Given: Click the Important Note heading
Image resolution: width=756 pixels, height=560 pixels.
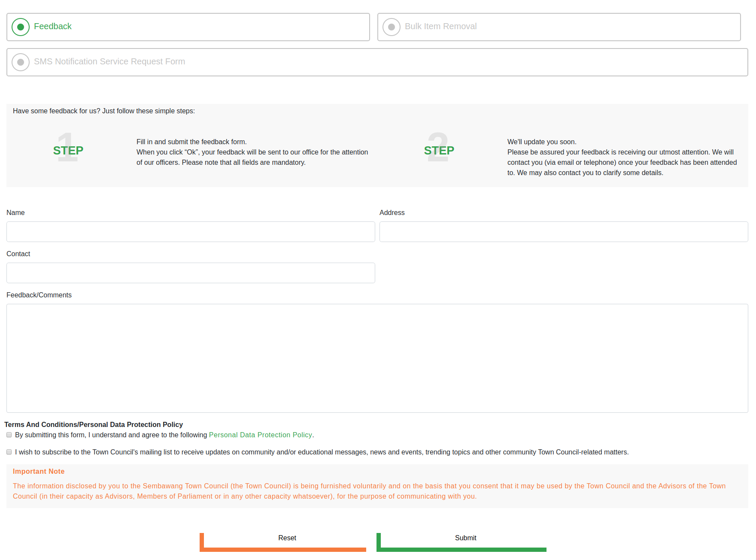Looking at the screenshot, I should 39,471.
